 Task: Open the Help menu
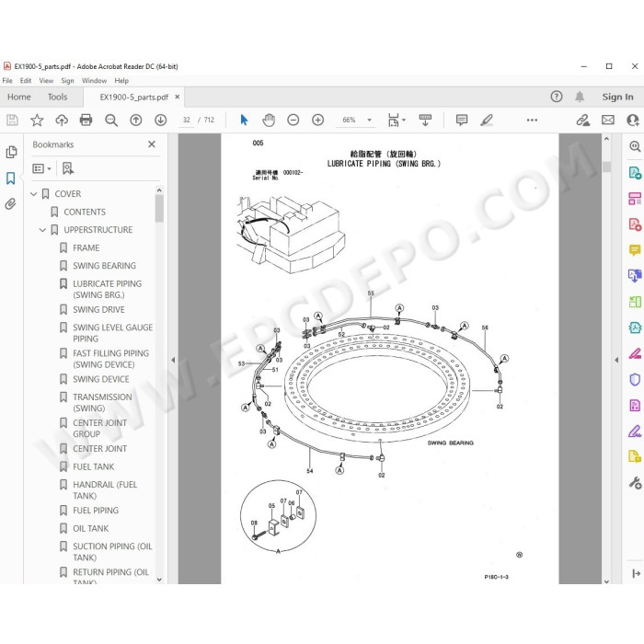(121, 81)
